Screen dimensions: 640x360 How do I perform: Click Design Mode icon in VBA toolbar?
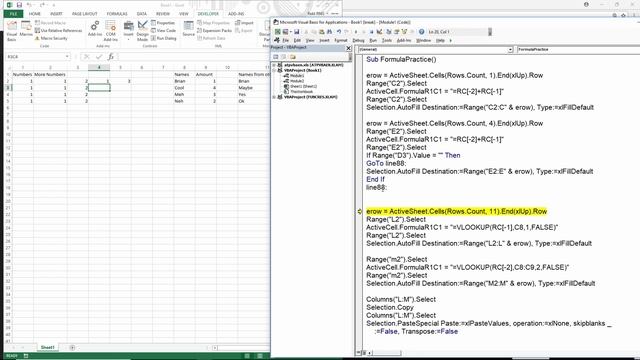[380, 32]
